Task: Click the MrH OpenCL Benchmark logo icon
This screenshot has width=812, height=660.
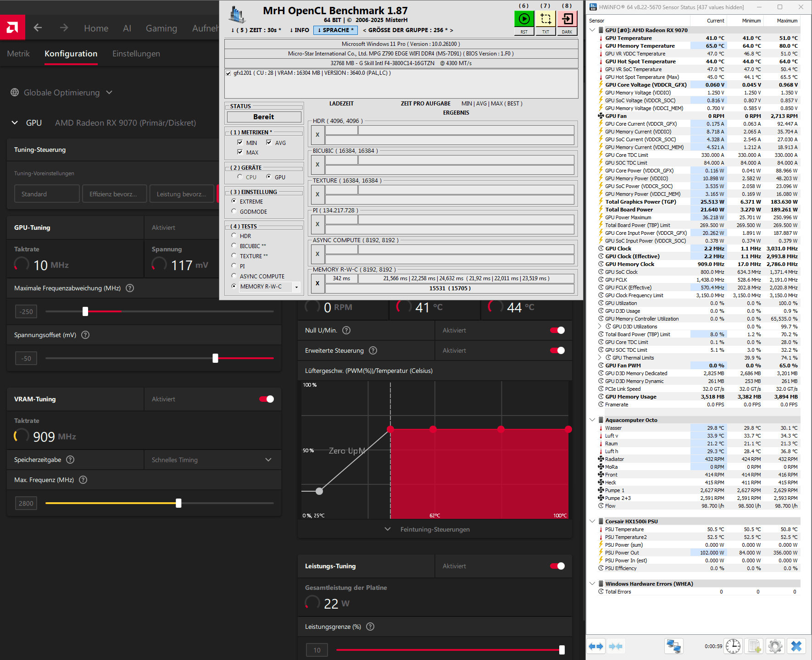Action: pos(237,15)
